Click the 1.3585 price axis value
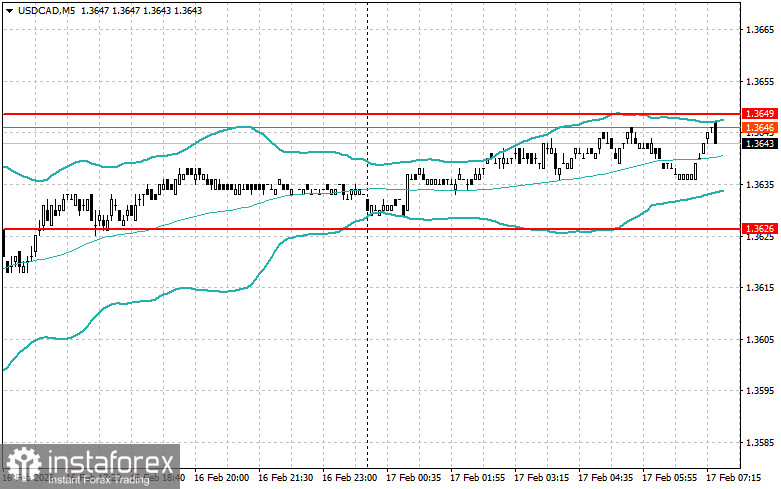The height and width of the screenshot is (489, 781). pyautogui.click(x=760, y=443)
